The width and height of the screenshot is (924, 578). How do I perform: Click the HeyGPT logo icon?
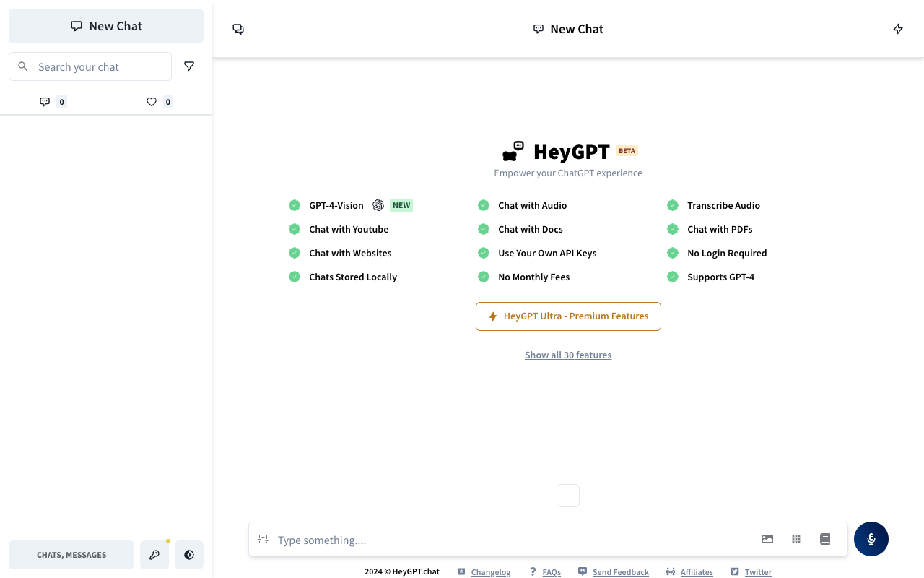pyautogui.click(x=513, y=151)
